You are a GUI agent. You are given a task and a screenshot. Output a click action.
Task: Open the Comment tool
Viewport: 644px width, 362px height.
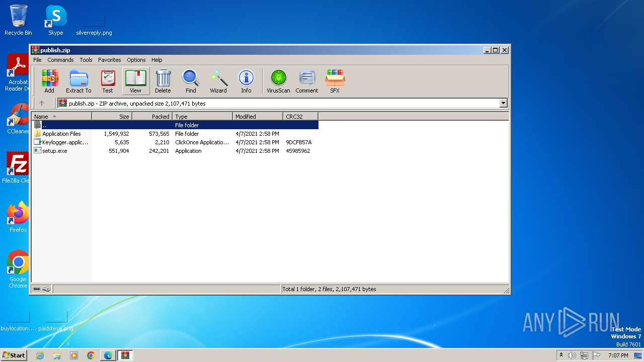[x=307, y=81]
